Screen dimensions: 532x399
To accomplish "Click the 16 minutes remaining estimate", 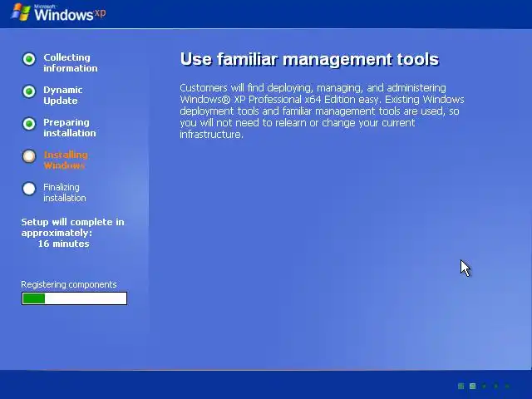I will 63,244.
